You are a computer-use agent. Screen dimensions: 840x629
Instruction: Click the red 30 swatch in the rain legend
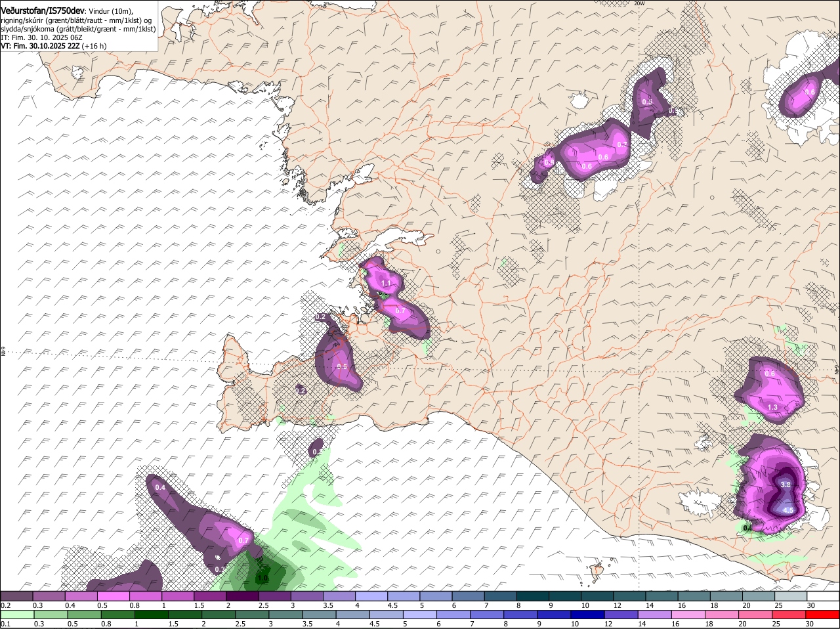pyautogui.click(x=823, y=615)
